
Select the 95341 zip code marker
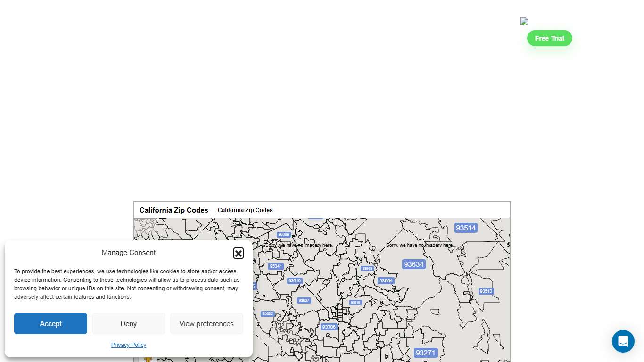tap(275, 266)
